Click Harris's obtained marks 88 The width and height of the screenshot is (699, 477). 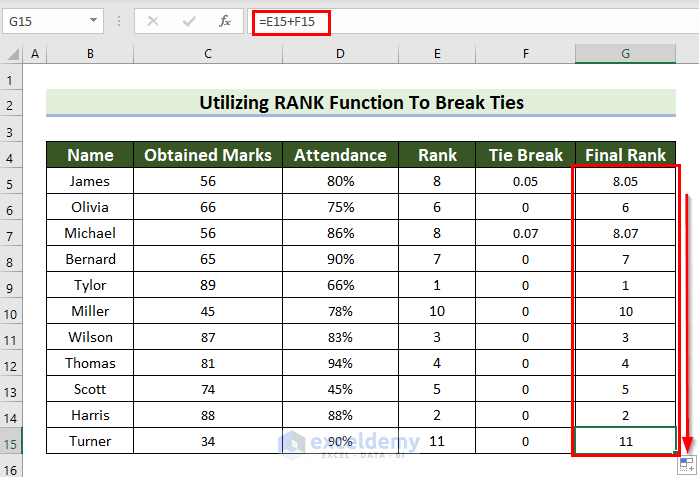click(208, 415)
